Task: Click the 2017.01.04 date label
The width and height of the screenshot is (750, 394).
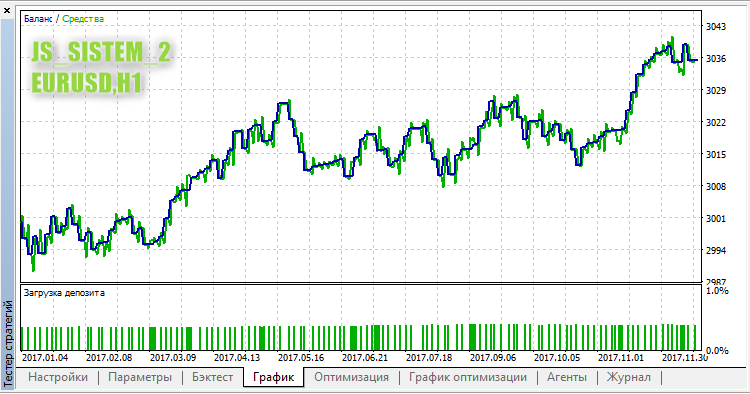Action: tap(45, 358)
